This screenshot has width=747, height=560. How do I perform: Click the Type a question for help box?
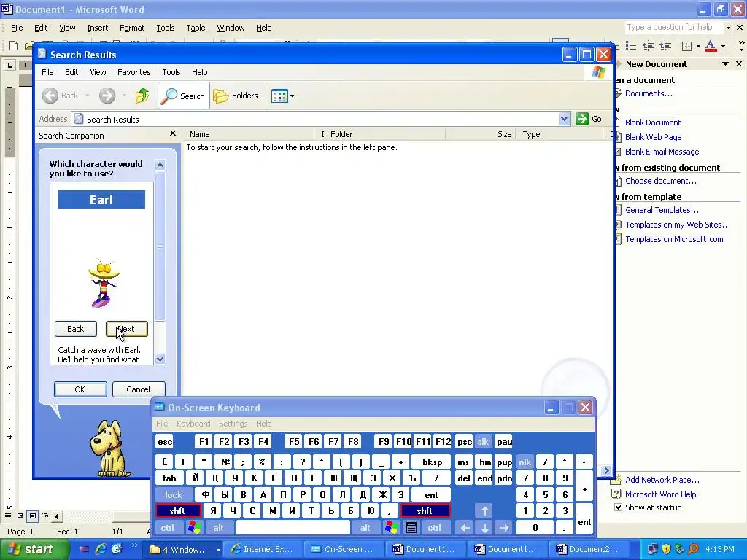coord(673,28)
